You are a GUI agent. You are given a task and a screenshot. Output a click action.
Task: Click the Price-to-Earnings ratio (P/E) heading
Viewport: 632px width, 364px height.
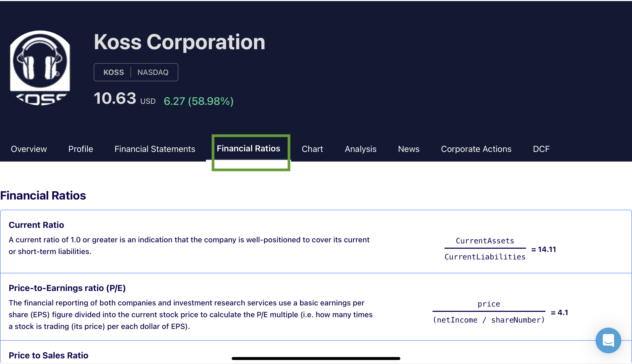(67, 288)
